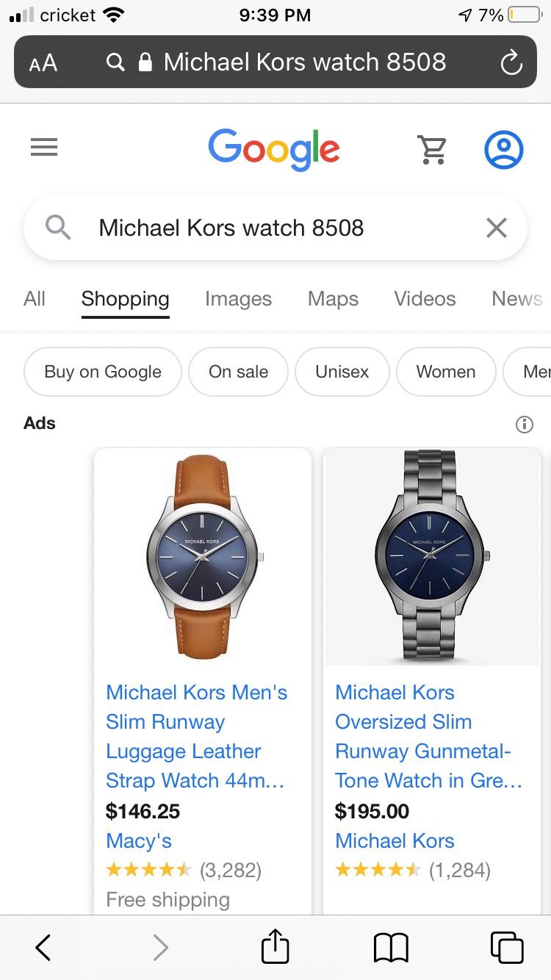Tap the reload page icon
551x980 pixels.
[x=511, y=62]
